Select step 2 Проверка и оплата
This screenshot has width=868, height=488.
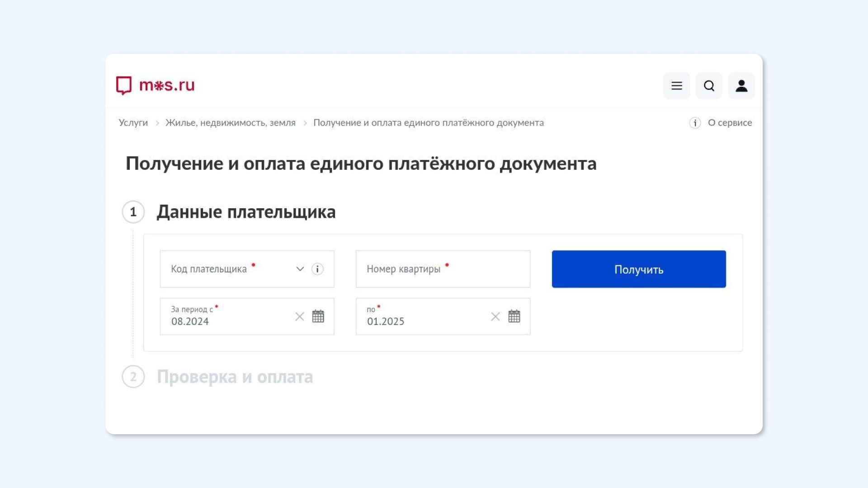coord(235,377)
